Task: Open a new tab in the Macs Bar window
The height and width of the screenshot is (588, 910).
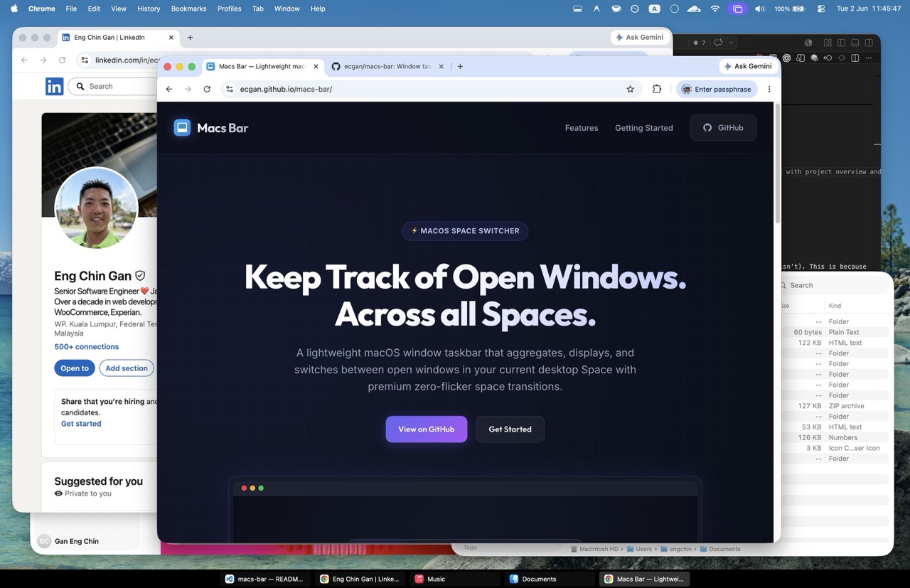Action: (460, 66)
